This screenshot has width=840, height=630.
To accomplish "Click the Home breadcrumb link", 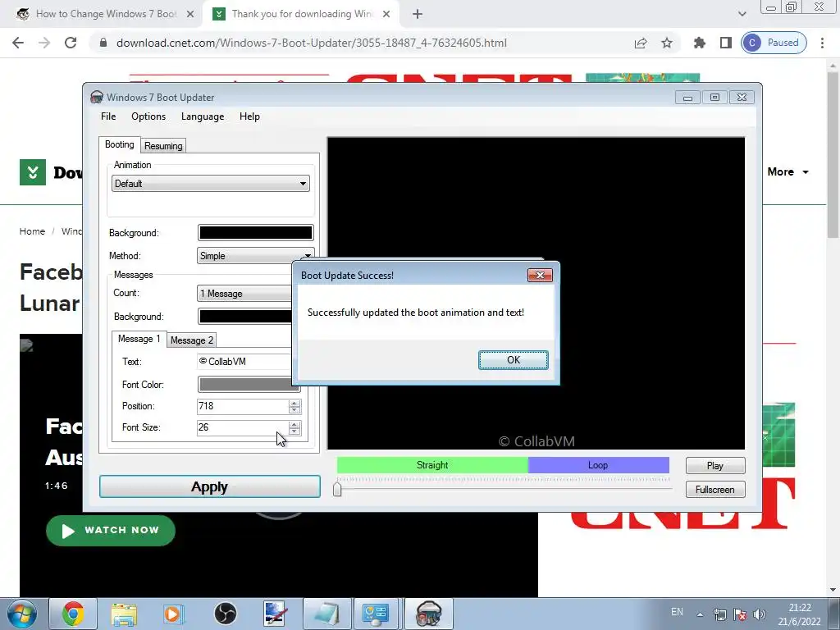I will 32,231.
